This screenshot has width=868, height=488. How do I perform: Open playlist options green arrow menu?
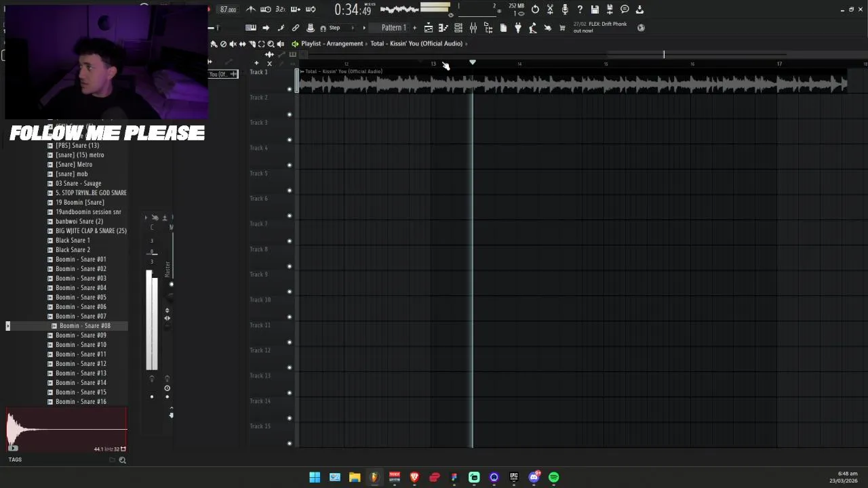click(x=295, y=43)
